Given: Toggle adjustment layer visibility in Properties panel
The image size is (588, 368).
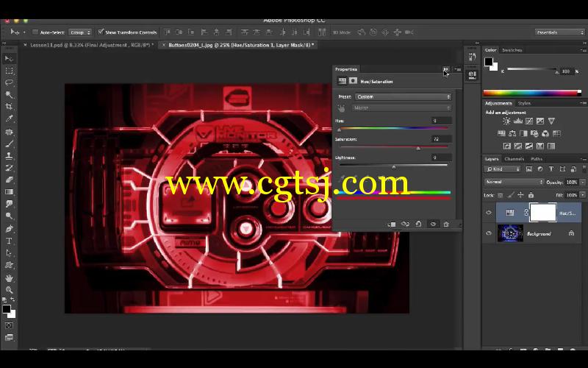Looking at the screenshot, I should point(433,224).
